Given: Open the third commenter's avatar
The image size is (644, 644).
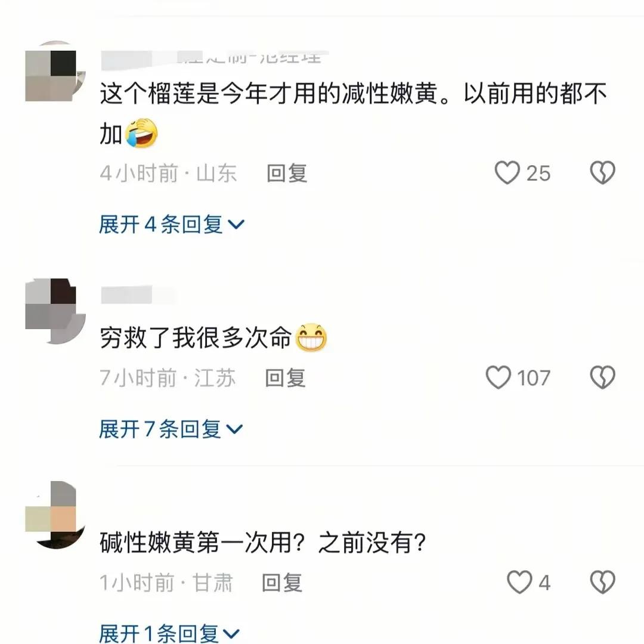Looking at the screenshot, I should tap(55, 515).
